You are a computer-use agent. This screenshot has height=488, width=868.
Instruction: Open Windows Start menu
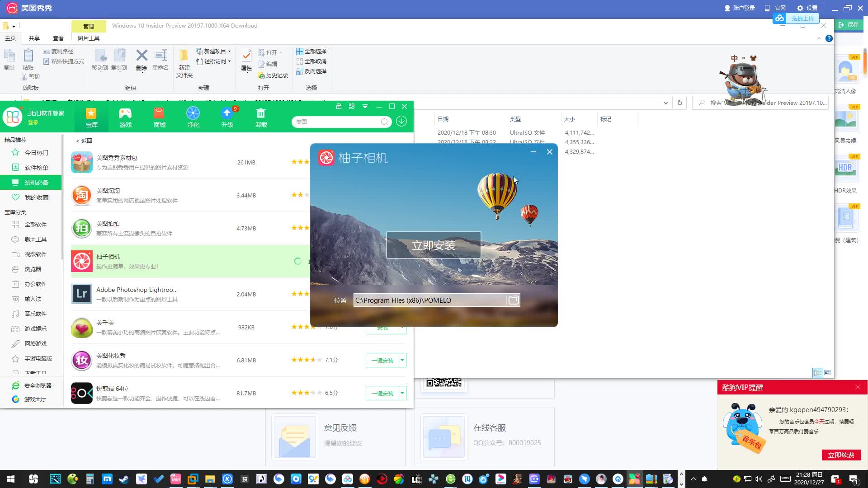11,479
